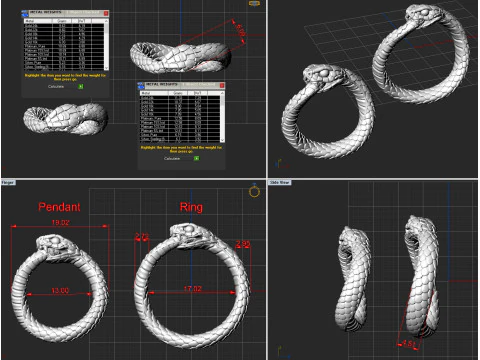The width and height of the screenshot is (480, 360).
Task: Click the scroll-up arrow of the metal list above the pendant top-view model
Action: [106, 21]
